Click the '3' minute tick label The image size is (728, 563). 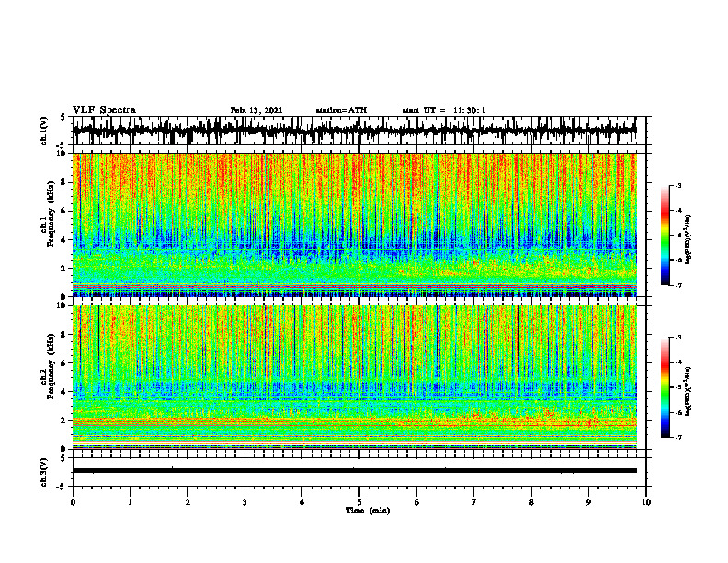(245, 502)
